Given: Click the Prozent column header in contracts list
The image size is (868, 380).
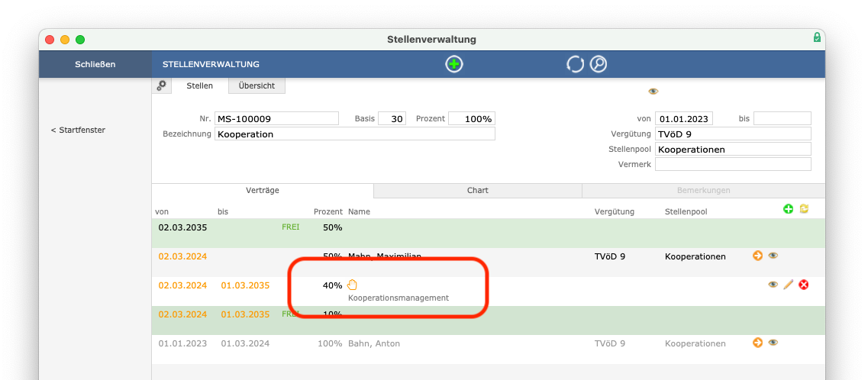Looking at the screenshot, I should pos(328,211).
